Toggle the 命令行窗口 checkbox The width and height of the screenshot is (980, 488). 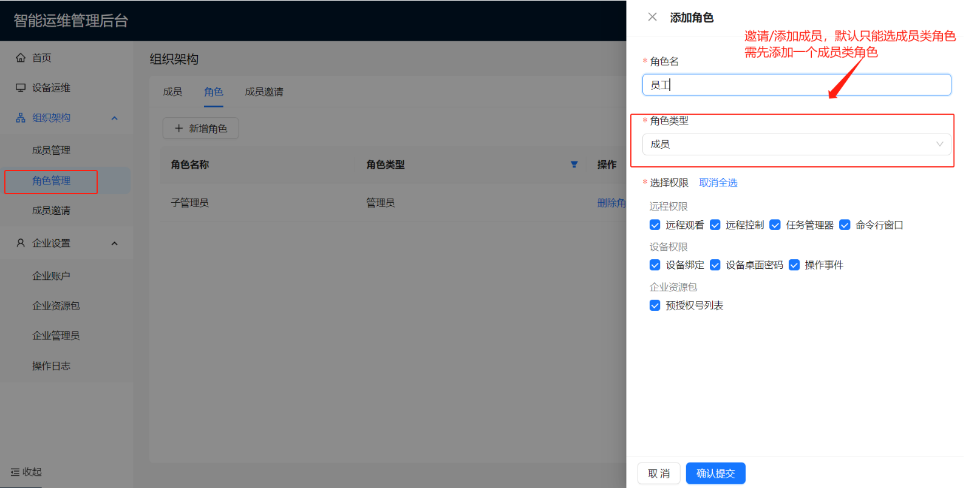tap(845, 225)
